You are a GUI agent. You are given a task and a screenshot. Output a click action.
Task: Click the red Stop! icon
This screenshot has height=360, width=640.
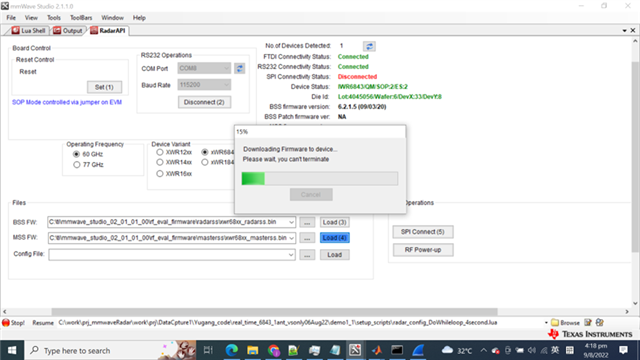(x=6, y=322)
